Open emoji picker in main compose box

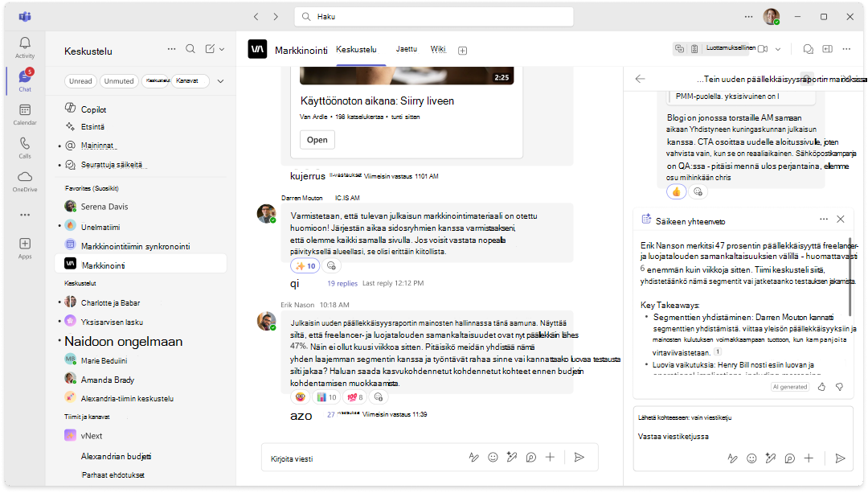tap(493, 457)
